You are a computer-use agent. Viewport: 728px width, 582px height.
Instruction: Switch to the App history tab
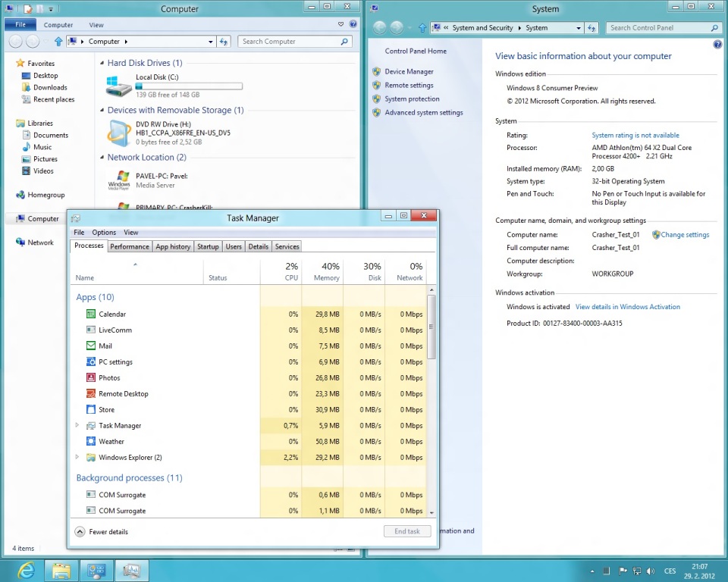[x=173, y=246]
